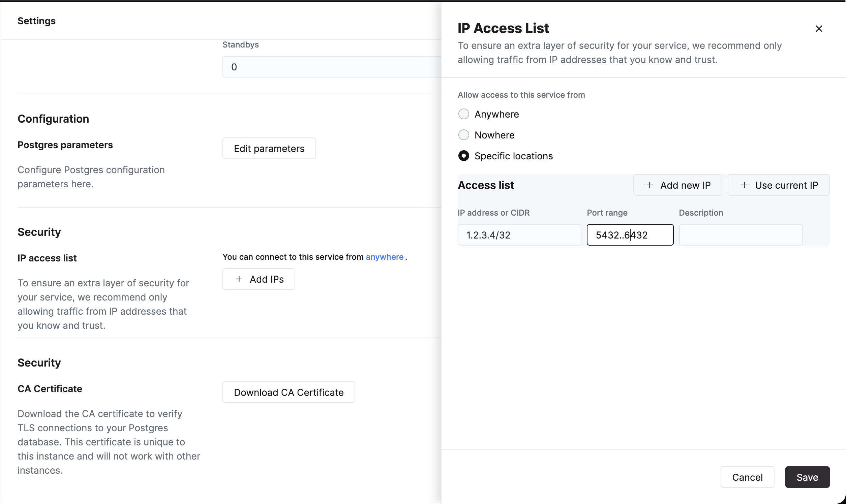Click the Settings heading
The width and height of the screenshot is (846, 504).
pyautogui.click(x=36, y=21)
